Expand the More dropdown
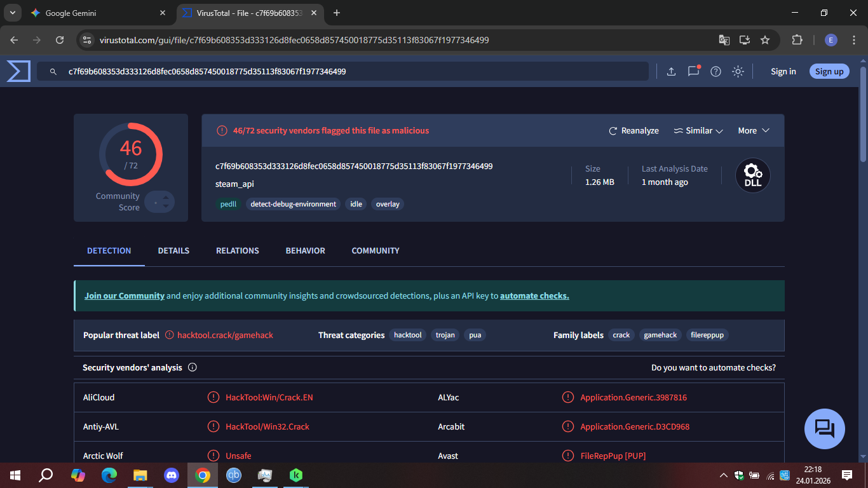Image resolution: width=868 pixels, height=488 pixels. point(754,131)
